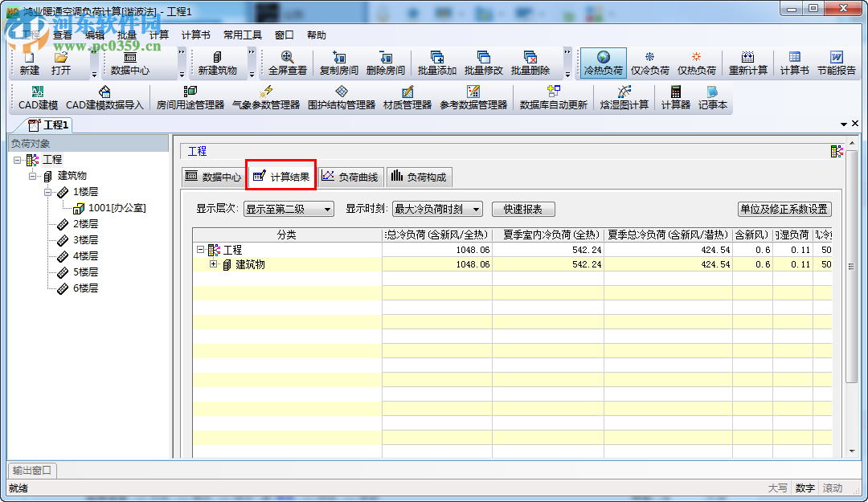Image resolution: width=868 pixels, height=502 pixels.
Task: Choose 批量修改 batch modify icon
Action: (483, 63)
